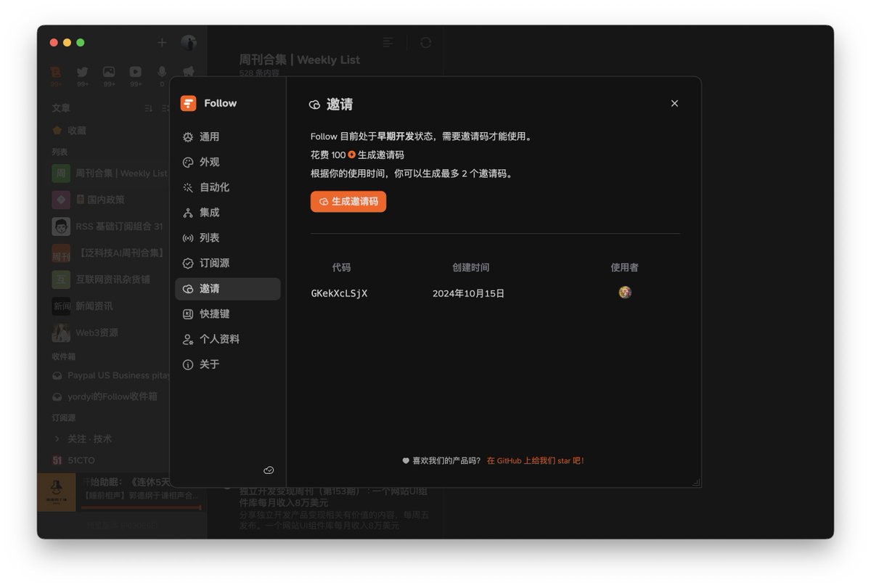Open the 在 GitHub 上给我们 star 吧 link
This screenshot has height=588, width=871.
coord(536,460)
